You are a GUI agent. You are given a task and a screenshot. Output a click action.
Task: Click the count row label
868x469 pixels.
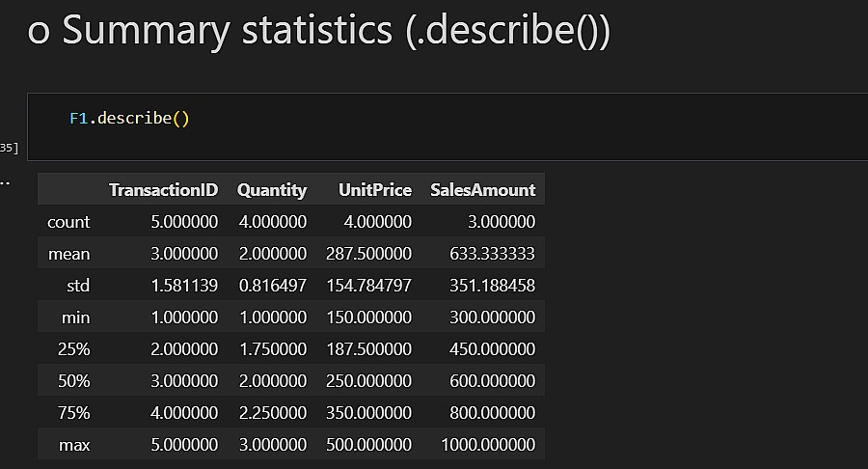68,222
